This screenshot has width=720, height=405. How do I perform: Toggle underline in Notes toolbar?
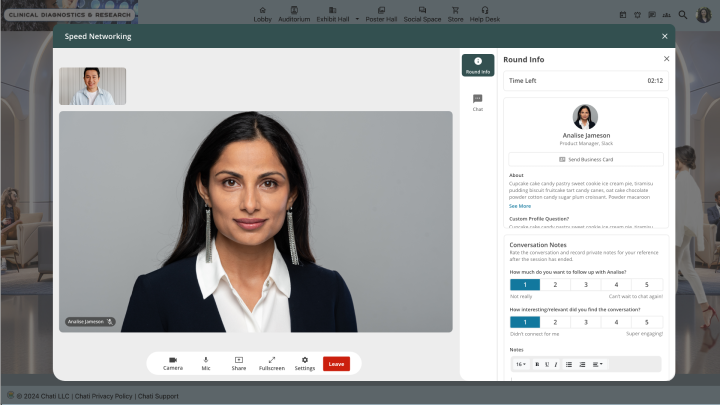[x=547, y=364]
